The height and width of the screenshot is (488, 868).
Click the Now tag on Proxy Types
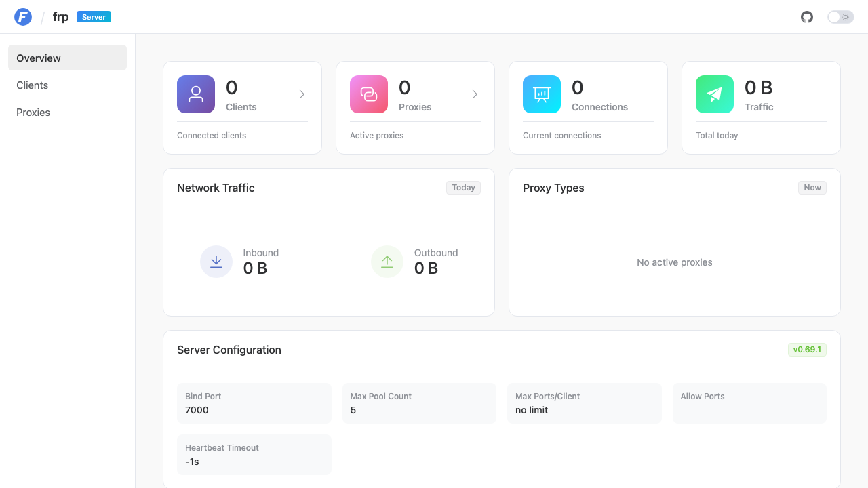(812, 188)
